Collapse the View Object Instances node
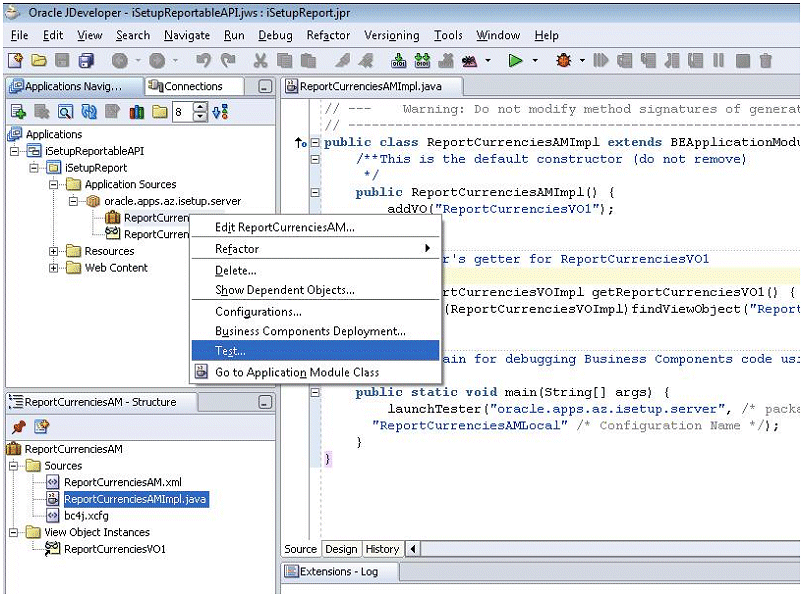This screenshot has height=599, width=806. [x=14, y=532]
